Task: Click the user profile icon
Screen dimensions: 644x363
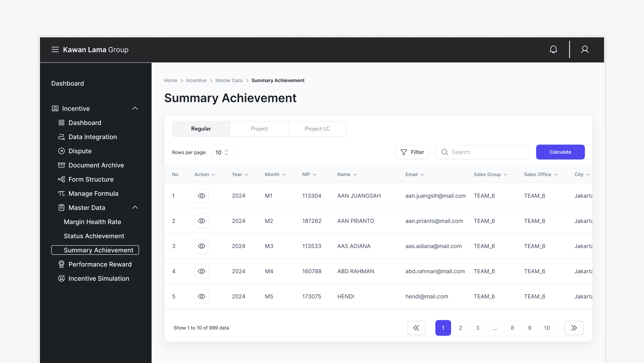Action: pos(585,49)
